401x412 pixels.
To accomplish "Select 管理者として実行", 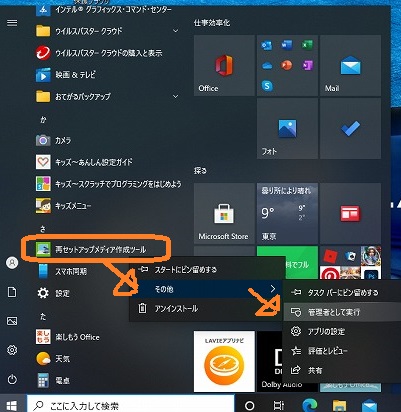I will pyautogui.click(x=342, y=312).
